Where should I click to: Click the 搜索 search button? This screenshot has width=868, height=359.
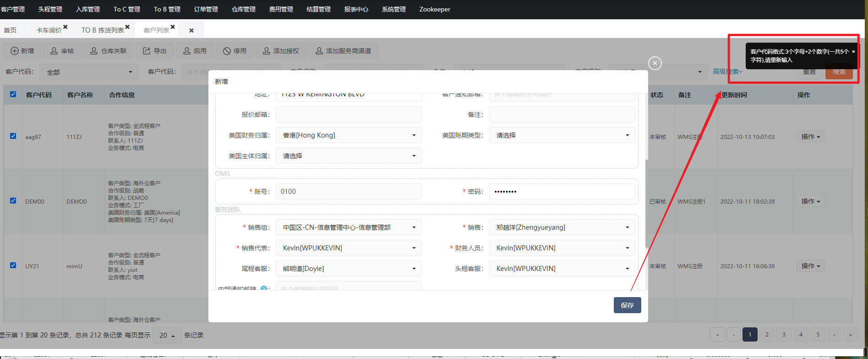tap(839, 72)
